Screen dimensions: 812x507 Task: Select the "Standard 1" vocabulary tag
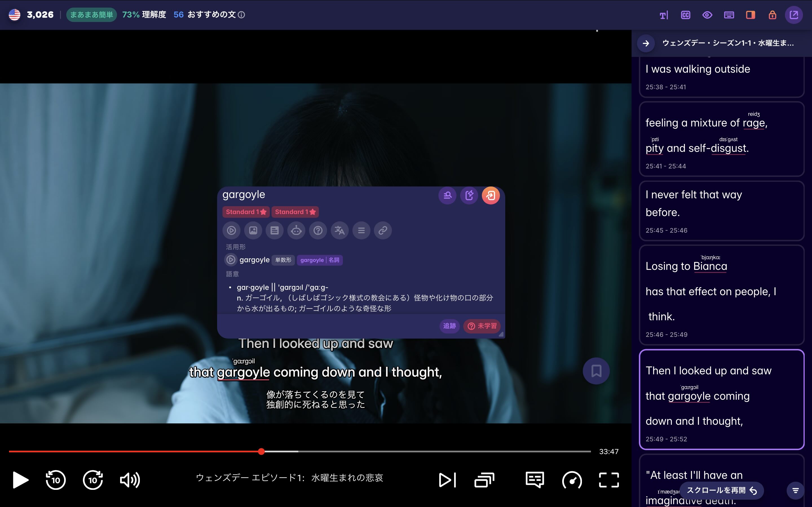(246, 212)
